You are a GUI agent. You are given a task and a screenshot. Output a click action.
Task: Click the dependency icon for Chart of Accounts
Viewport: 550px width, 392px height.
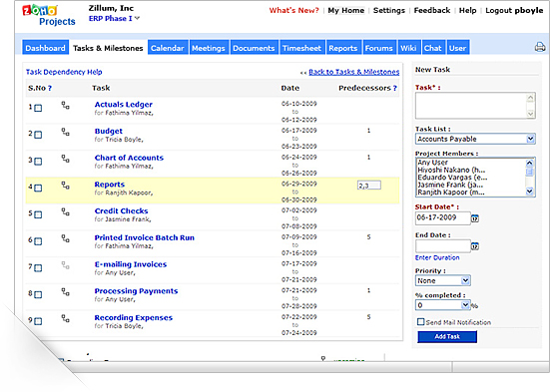(65, 159)
